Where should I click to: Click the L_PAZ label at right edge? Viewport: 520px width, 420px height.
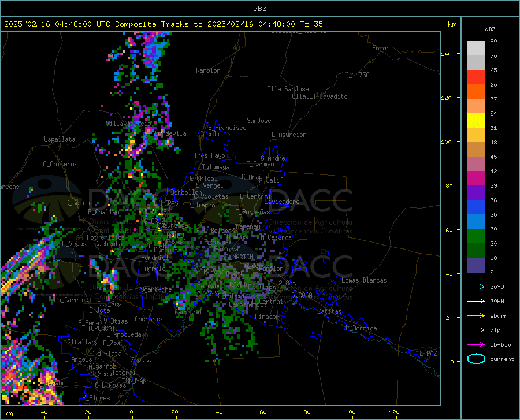coord(428,354)
